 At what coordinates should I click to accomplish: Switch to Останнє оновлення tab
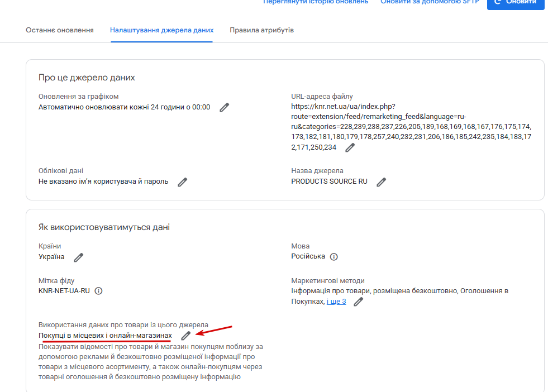(x=60, y=30)
